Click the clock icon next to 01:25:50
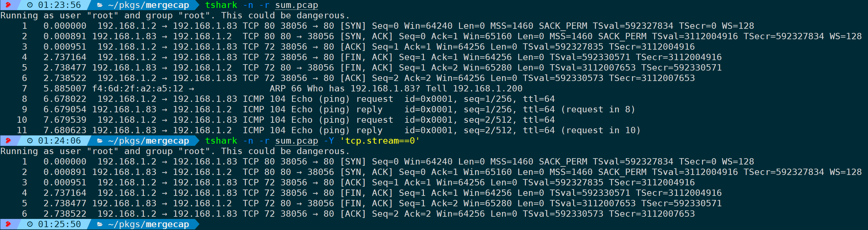The image size is (868, 230). coord(30,224)
